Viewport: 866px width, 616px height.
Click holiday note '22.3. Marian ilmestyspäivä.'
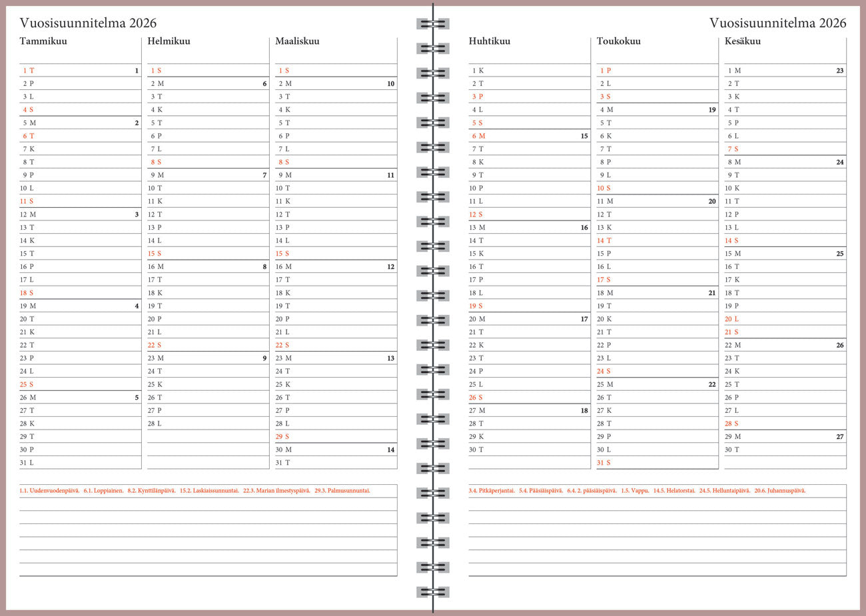276,491
